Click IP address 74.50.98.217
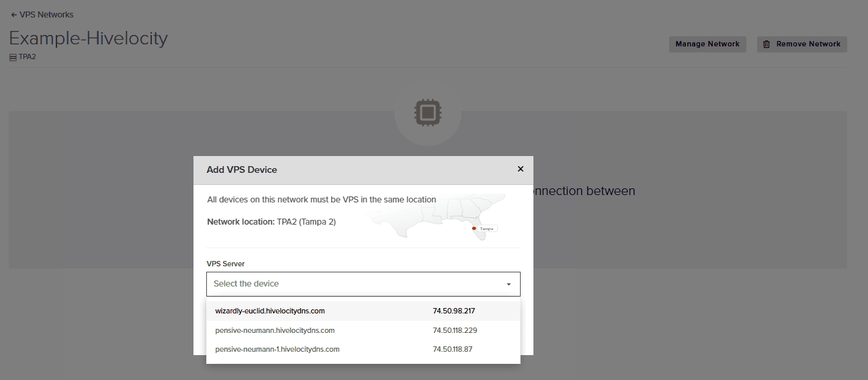Screen dimensions: 868x380 [453, 311]
